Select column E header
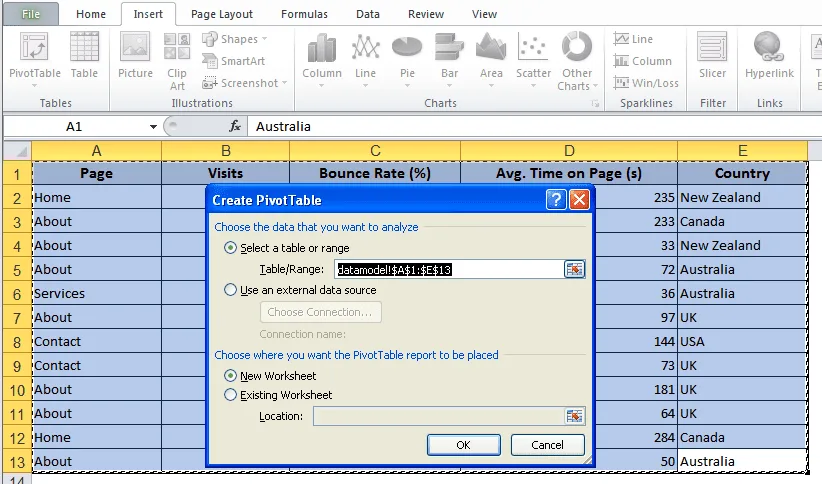Image resolution: width=822 pixels, height=484 pixels. 742,151
